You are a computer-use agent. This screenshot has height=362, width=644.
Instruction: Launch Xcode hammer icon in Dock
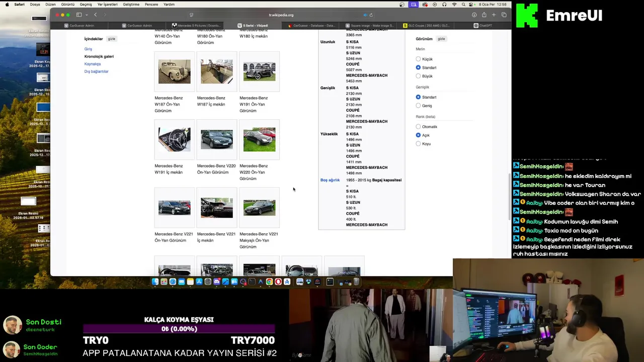coord(225,282)
